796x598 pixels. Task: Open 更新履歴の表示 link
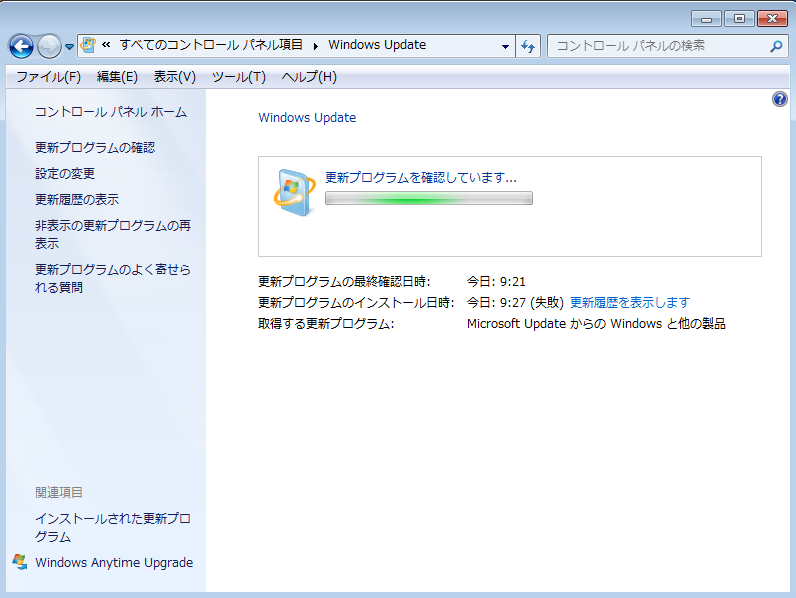point(77,200)
